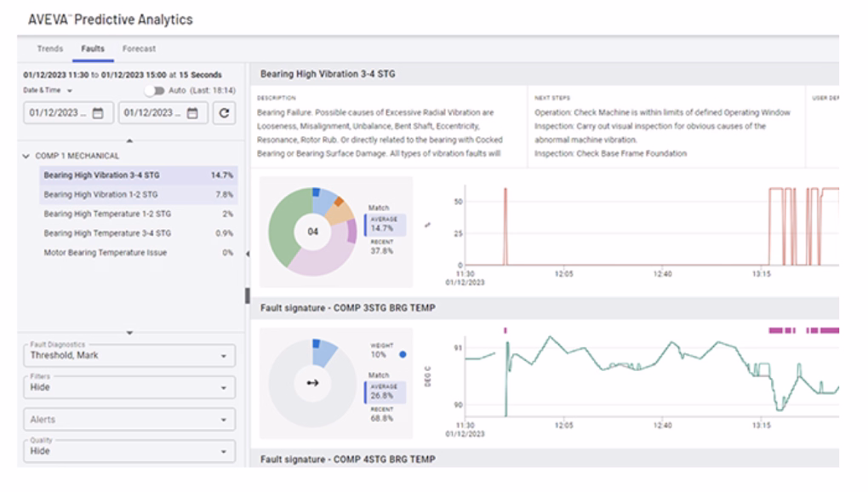Open the end date calendar picker

pos(192,113)
